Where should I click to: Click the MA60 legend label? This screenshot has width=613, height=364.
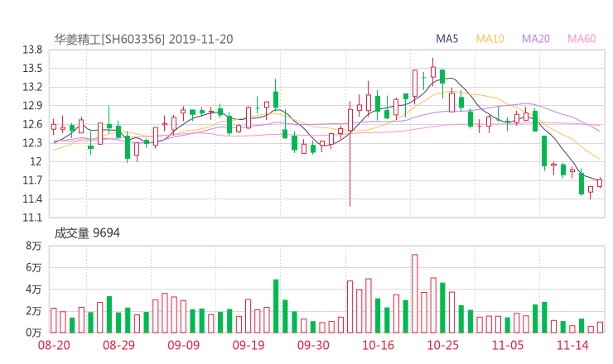pos(582,39)
